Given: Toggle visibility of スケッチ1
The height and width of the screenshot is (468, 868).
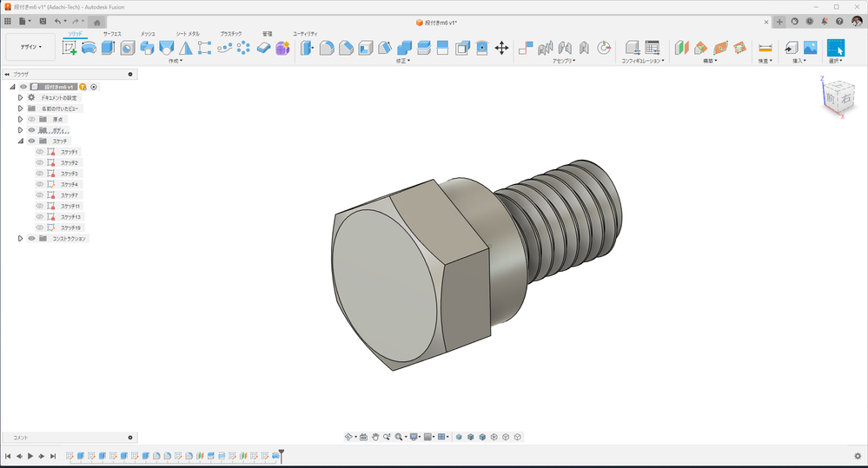Looking at the screenshot, I should tap(39, 152).
